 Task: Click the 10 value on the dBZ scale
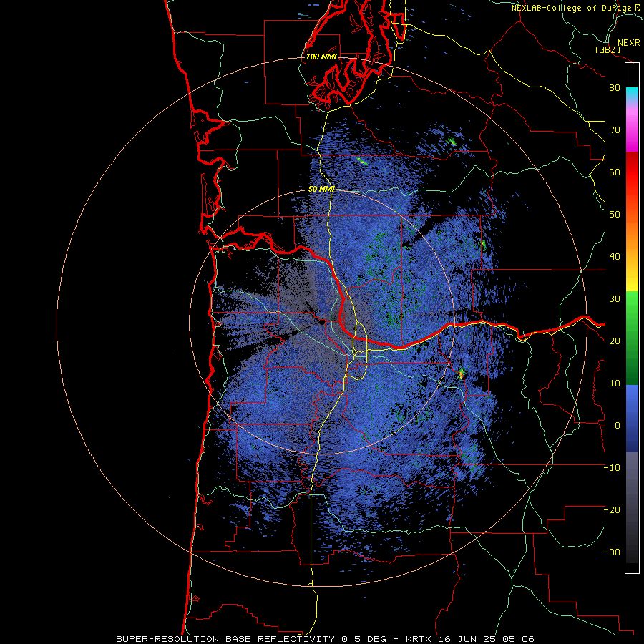(615, 384)
